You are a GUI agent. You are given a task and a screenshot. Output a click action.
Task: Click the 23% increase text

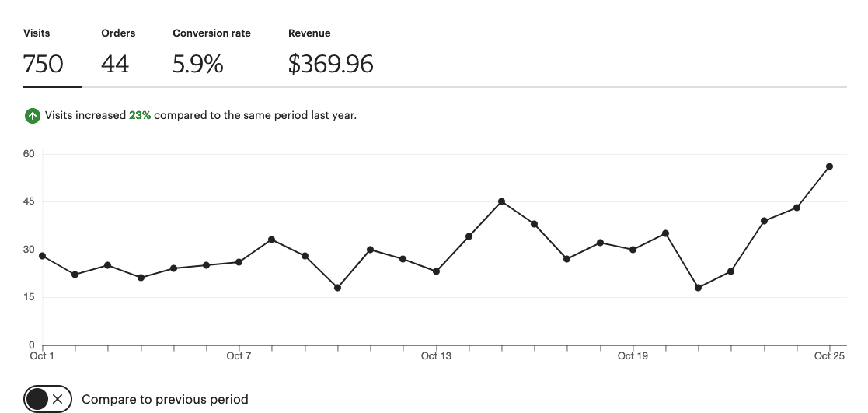tap(140, 115)
